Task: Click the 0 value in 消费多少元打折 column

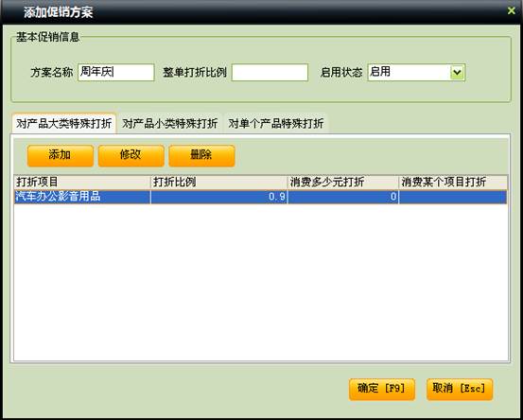Action: coord(343,197)
